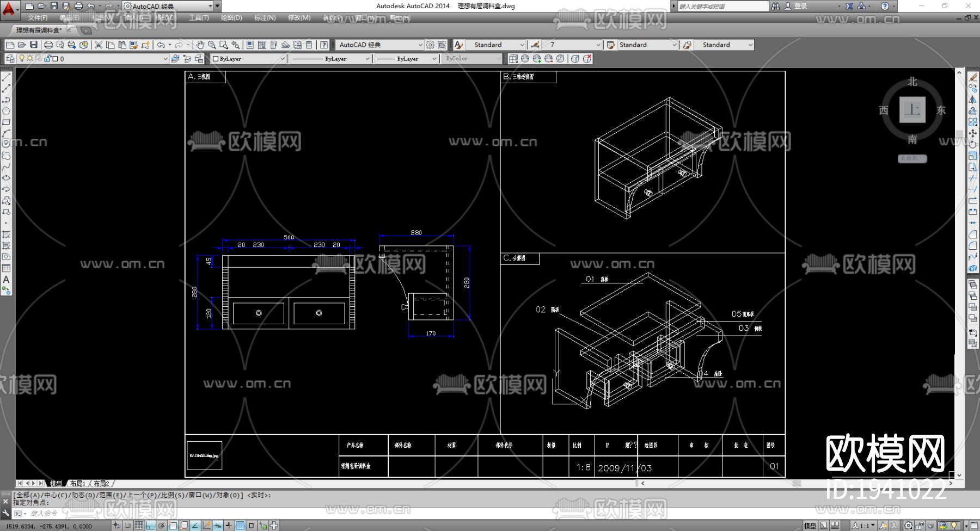Click New drawing icon in standard toolbar
980x531 pixels.
click(x=10, y=45)
